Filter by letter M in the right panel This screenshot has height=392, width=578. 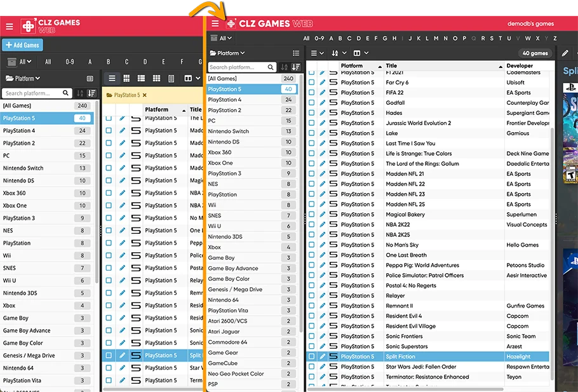[436, 38]
